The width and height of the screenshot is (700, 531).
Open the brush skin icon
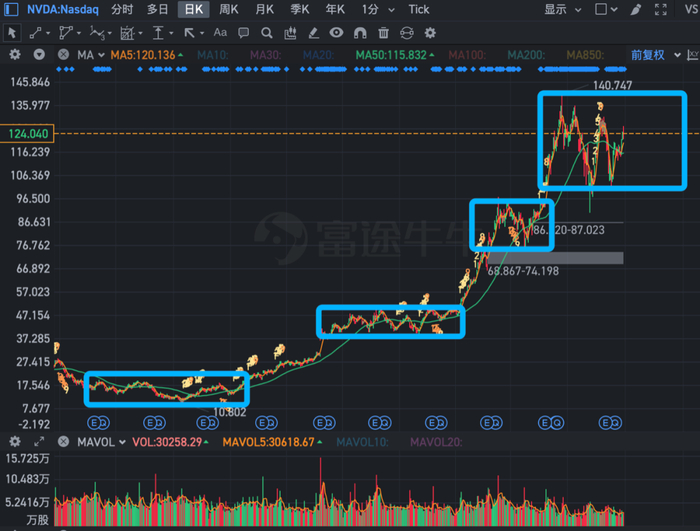[636, 9]
